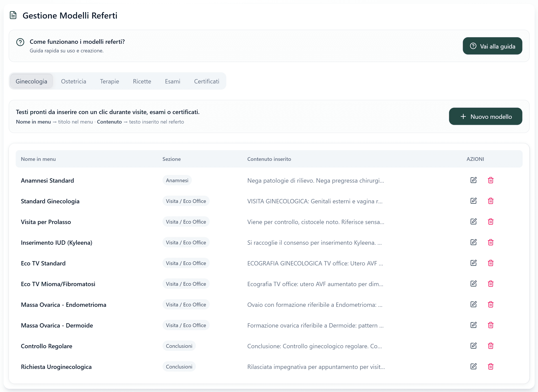The width and height of the screenshot is (538, 392).
Task: Open the Certificati tab
Action: (207, 81)
